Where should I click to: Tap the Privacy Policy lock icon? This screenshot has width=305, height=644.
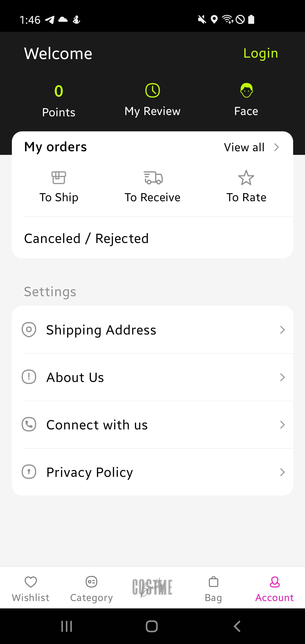(x=29, y=472)
